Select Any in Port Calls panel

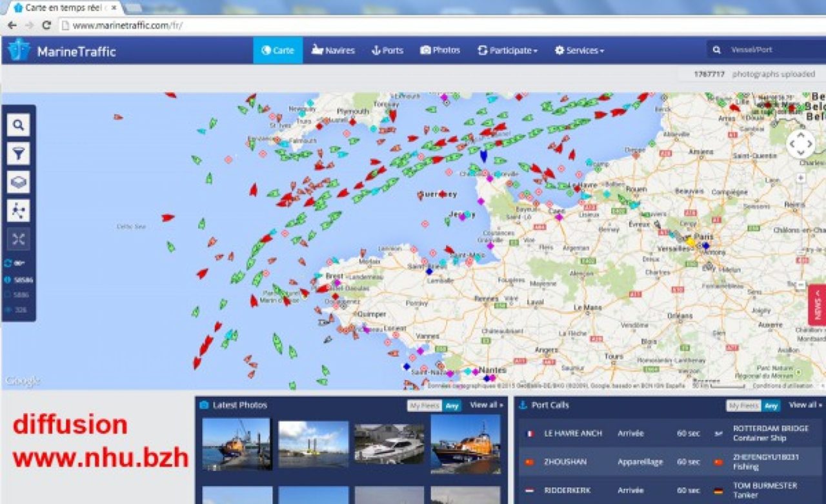[x=771, y=405]
